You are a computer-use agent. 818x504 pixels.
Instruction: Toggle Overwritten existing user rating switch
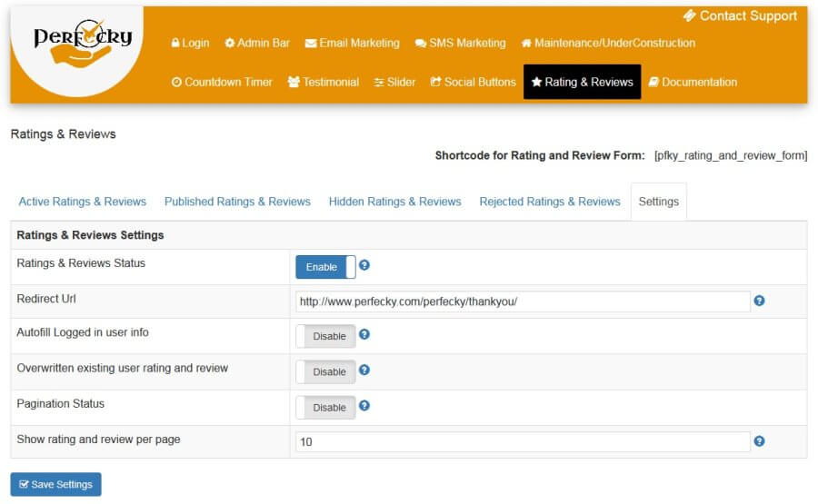click(325, 371)
